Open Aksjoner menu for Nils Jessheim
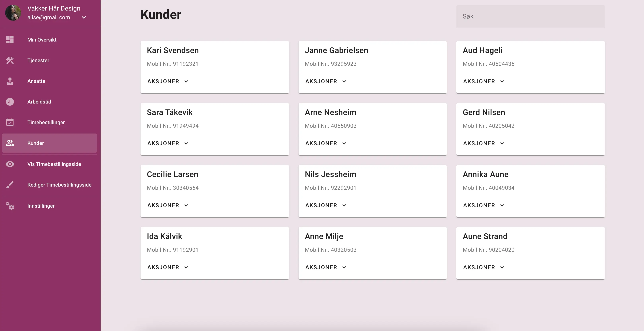 [x=326, y=205]
